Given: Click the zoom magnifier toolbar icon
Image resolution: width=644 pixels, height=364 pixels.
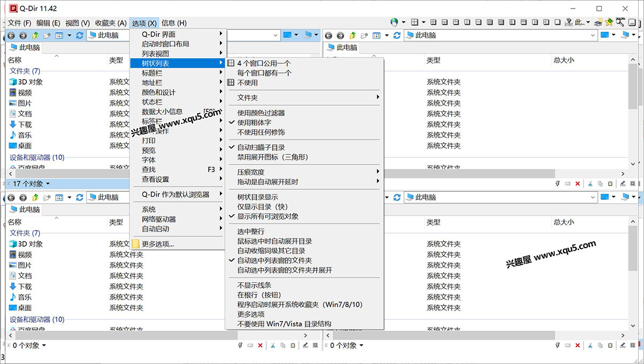Looking at the screenshot, I should 620,23.
